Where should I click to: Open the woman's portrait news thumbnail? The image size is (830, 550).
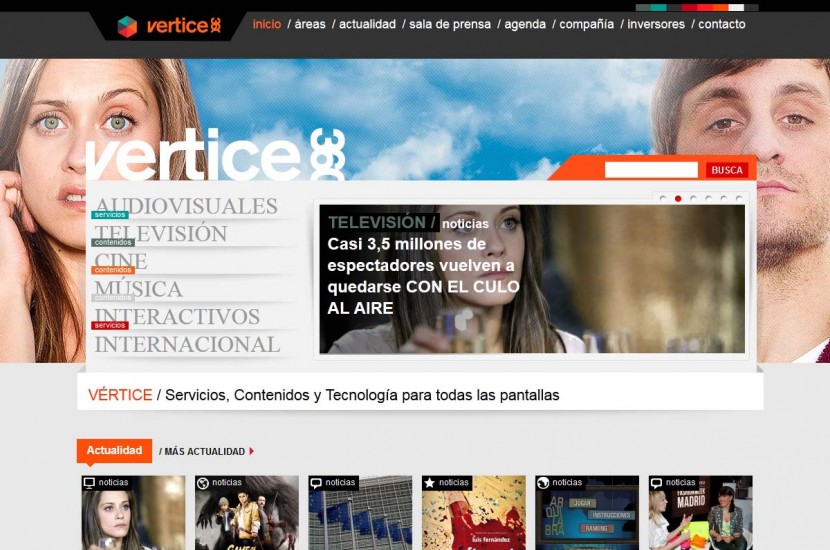[x=133, y=512]
